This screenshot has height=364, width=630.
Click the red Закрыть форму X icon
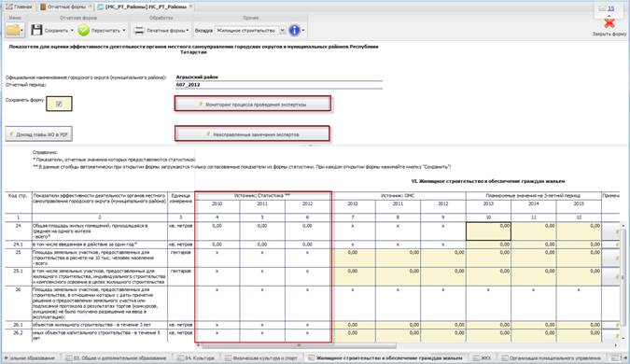(x=609, y=23)
